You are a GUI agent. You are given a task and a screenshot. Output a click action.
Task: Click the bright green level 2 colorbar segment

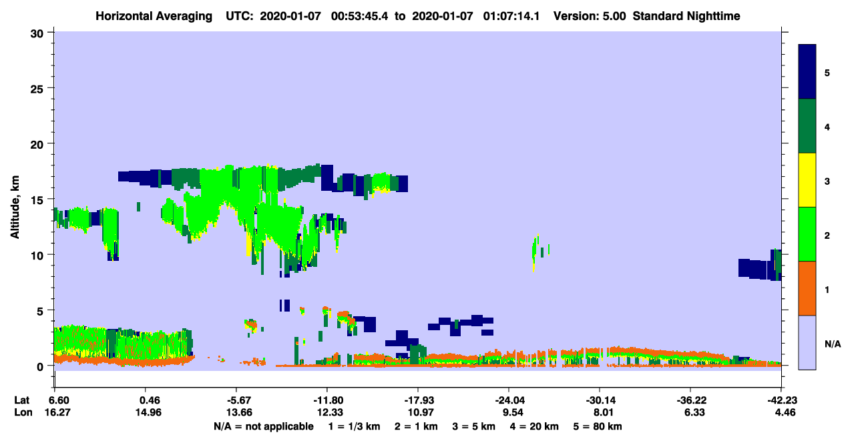pyautogui.click(x=807, y=234)
